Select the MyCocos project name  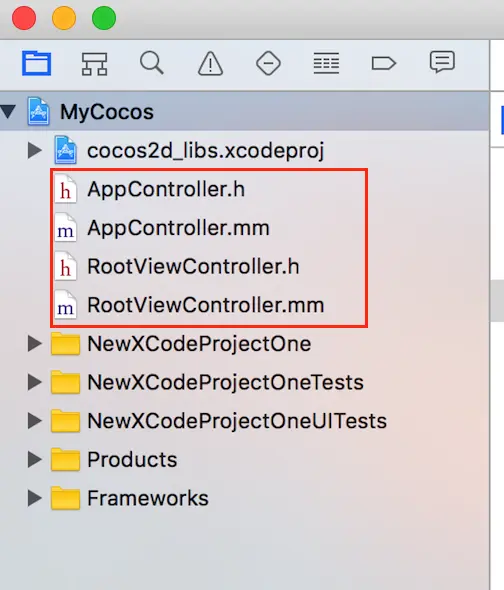[x=107, y=112]
